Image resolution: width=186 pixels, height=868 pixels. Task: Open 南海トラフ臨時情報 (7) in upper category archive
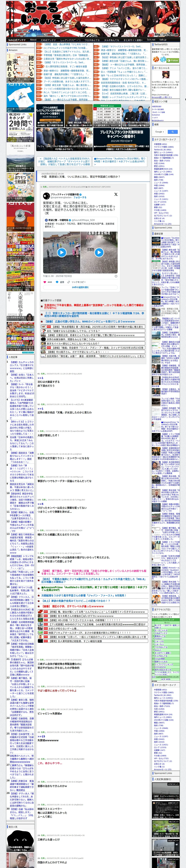tap(164, 158)
